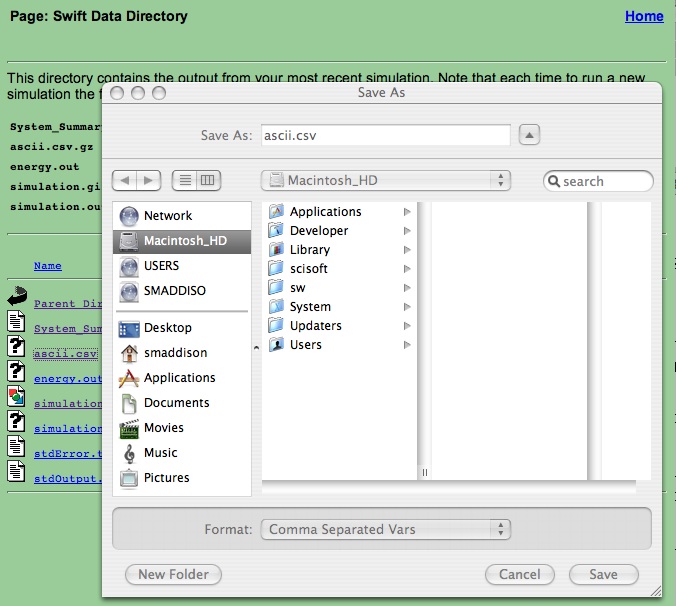Click the magnifier icon in search field
676x606 pixels.
554,181
